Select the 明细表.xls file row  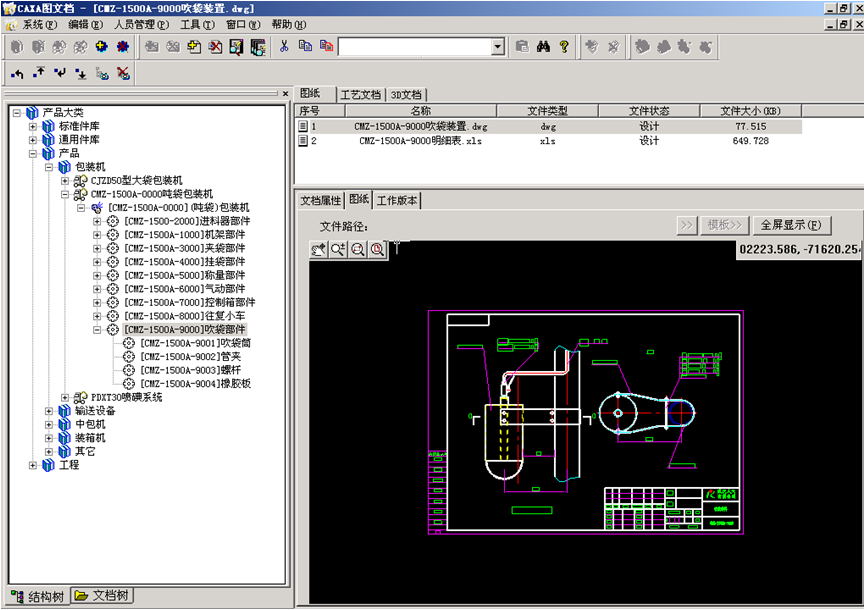(424, 141)
